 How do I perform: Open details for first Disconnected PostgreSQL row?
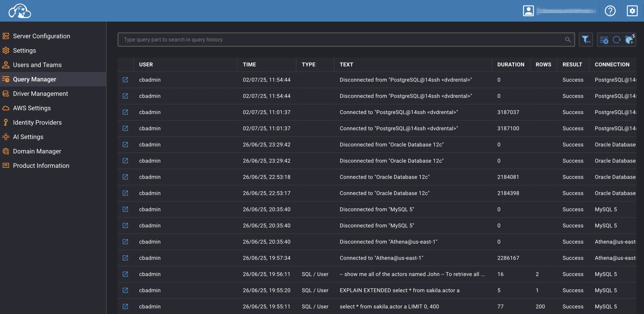click(125, 80)
